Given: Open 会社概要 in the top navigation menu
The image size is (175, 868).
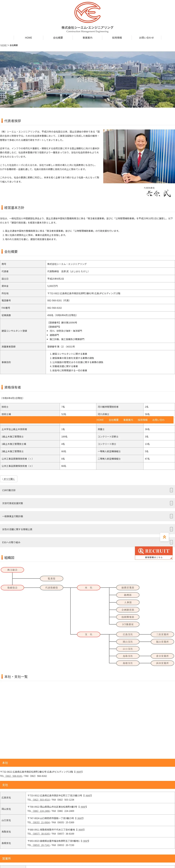Looking at the screenshot, I should pyautogui.click(x=58, y=38).
